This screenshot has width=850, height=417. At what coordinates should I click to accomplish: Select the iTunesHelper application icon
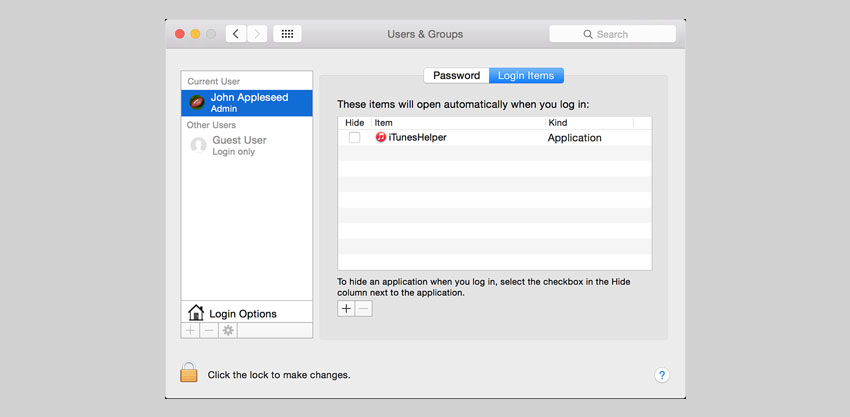[380, 137]
